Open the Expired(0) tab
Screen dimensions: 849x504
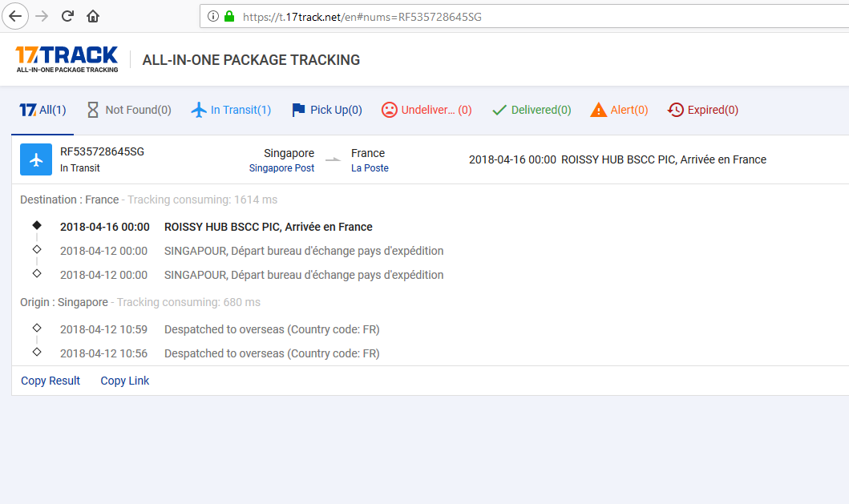(703, 110)
